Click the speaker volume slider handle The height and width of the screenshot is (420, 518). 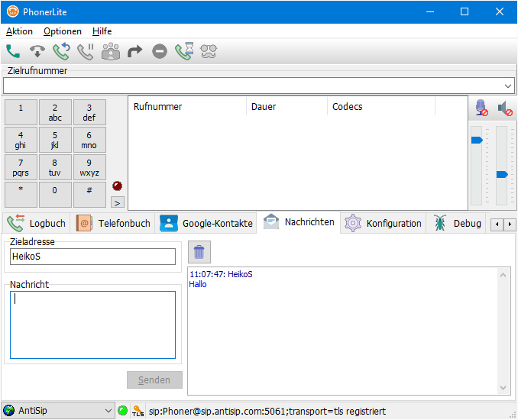point(502,174)
